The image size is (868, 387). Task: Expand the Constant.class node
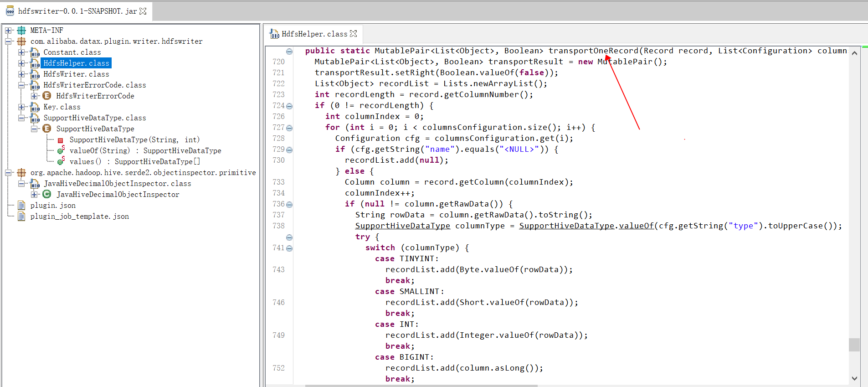click(x=21, y=52)
